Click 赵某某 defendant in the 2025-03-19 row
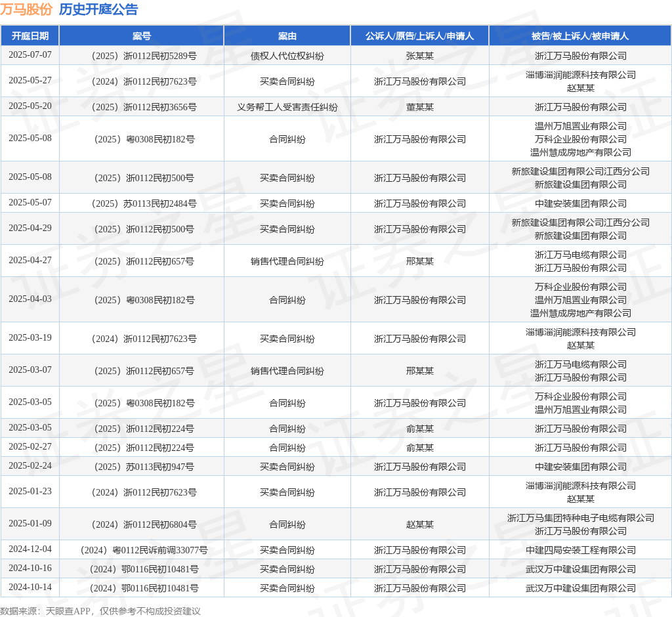 (580, 345)
